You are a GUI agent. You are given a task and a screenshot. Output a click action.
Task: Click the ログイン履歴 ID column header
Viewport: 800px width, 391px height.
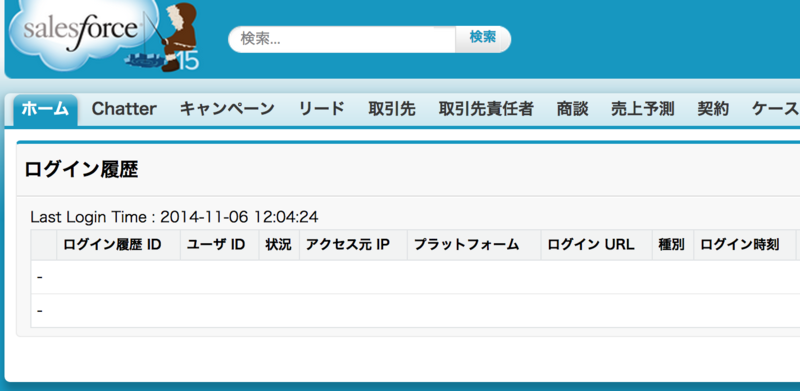point(118,245)
